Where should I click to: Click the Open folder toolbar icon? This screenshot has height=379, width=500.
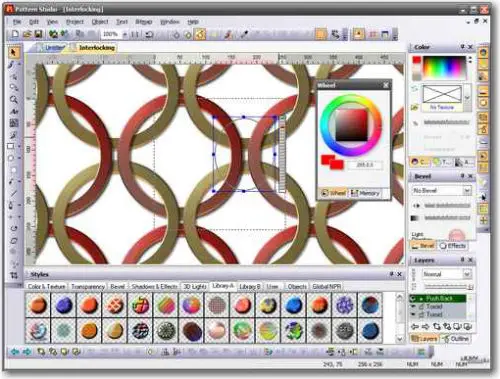pyautogui.click(x=27, y=34)
